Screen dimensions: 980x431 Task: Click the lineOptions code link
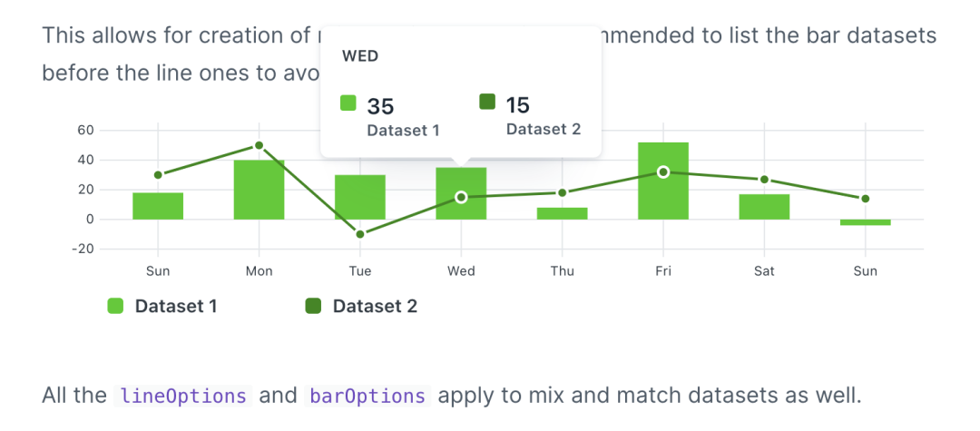tap(182, 396)
